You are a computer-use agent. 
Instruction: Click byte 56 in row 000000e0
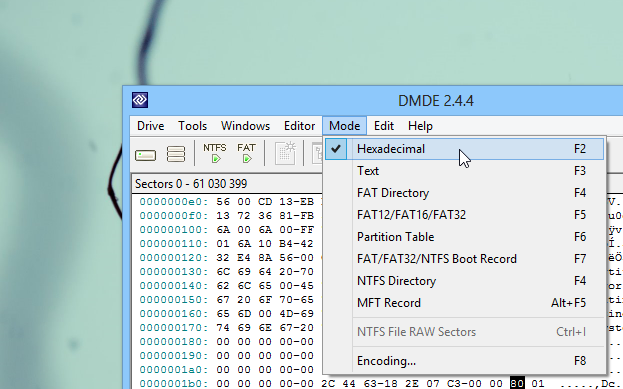tap(223, 202)
